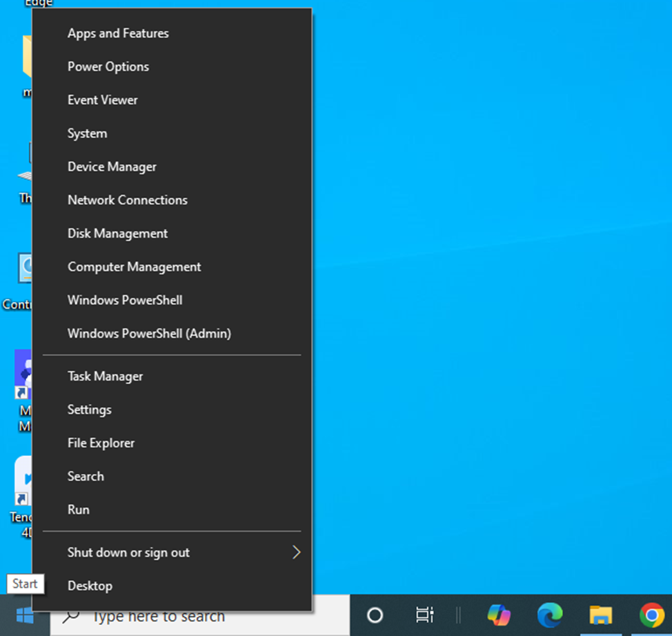Select Desktop at the menu bottom
Image resolution: width=672 pixels, height=636 pixels.
click(90, 586)
